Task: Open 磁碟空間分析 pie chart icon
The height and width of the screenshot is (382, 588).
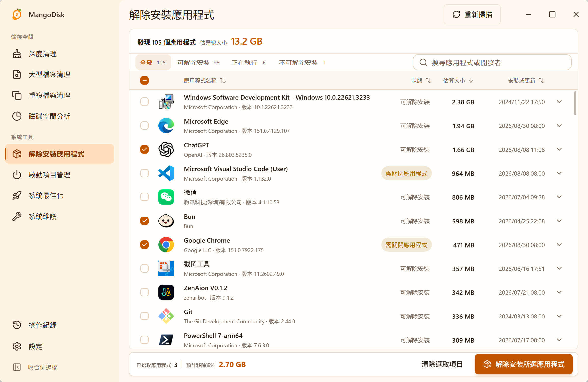Action: pyautogui.click(x=17, y=116)
